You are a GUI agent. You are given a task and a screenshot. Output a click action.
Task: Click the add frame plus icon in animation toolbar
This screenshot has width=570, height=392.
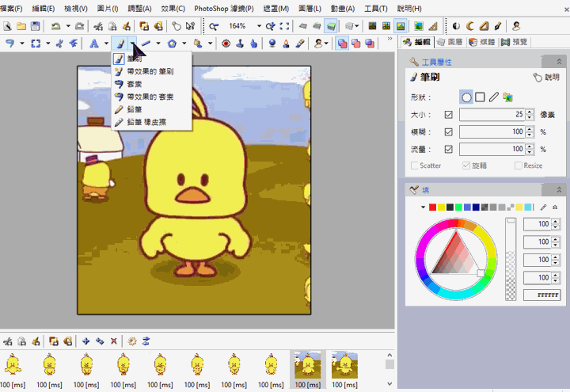85,341
